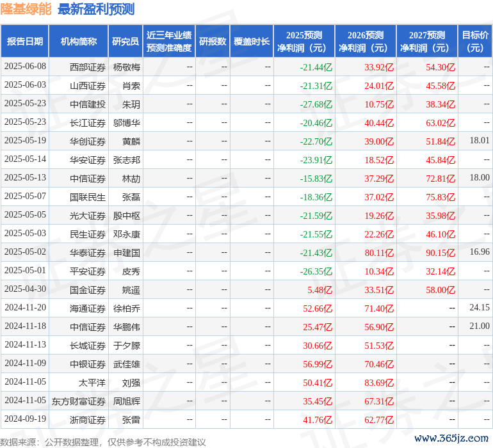Click the 30.66亿 profit value
This screenshot has width=493, height=448.
[x=318, y=346]
